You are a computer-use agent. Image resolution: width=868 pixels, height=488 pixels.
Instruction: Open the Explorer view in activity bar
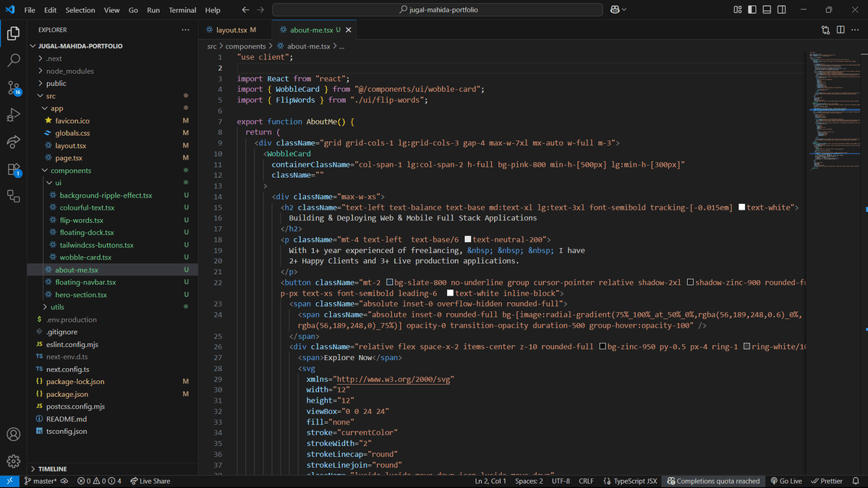click(x=13, y=33)
